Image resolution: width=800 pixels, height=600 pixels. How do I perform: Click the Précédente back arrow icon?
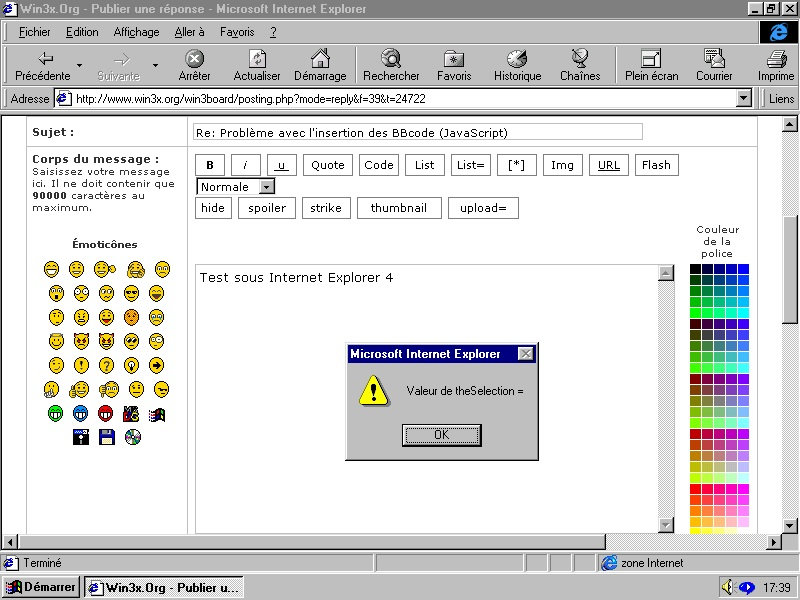(46, 59)
